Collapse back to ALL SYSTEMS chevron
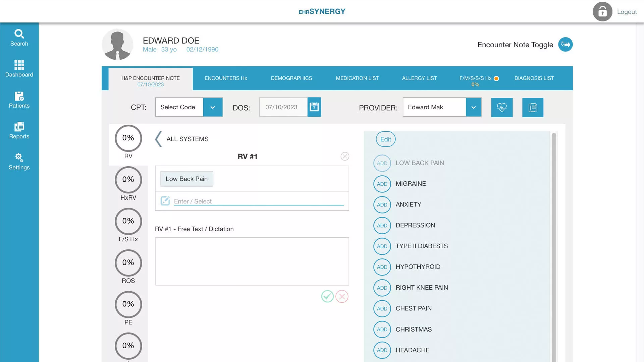Viewport: 644px width, 362px height. click(x=159, y=139)
